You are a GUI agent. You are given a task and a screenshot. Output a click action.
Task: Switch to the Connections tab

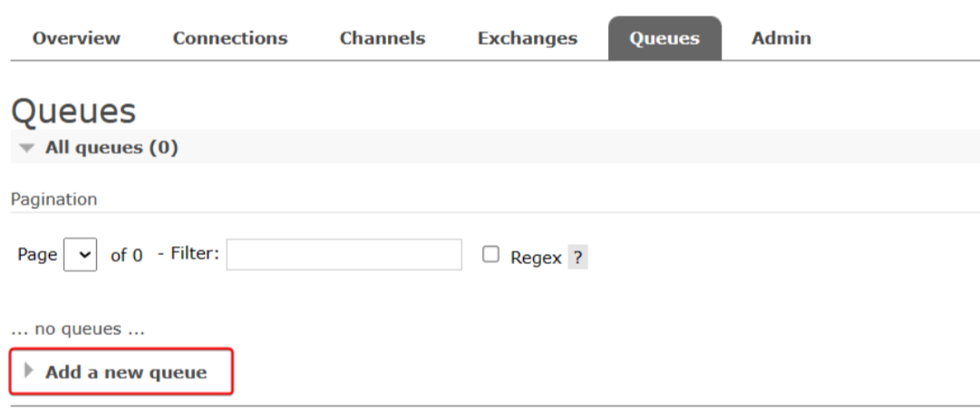(x=229, y=38)
